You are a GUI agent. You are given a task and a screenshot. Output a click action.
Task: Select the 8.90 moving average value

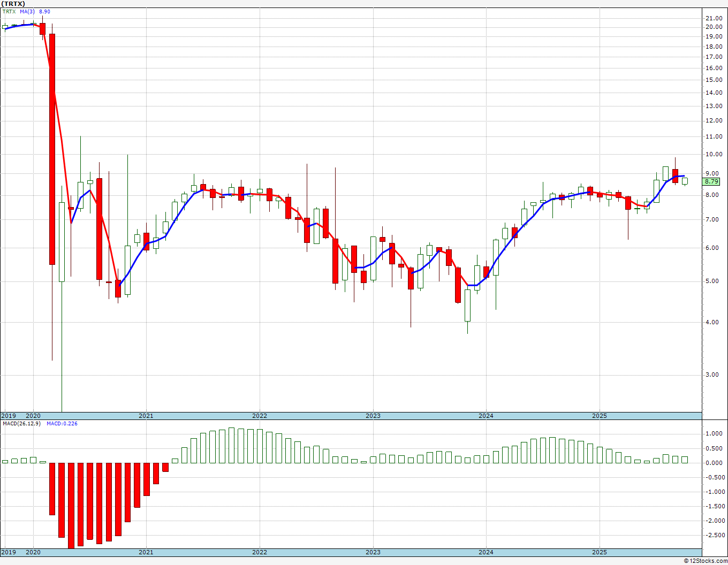[45, 11]
